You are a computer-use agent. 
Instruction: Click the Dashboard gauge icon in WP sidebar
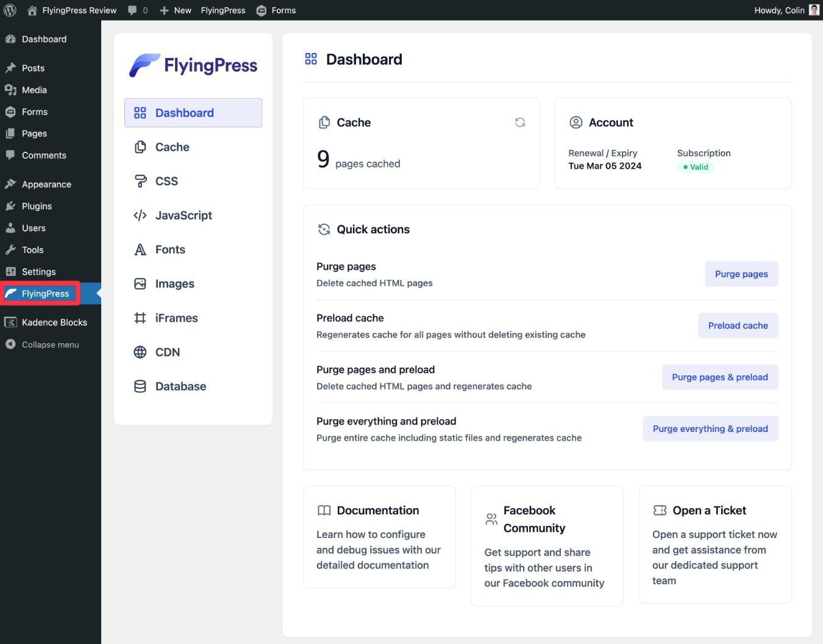(x=10, y=39)
